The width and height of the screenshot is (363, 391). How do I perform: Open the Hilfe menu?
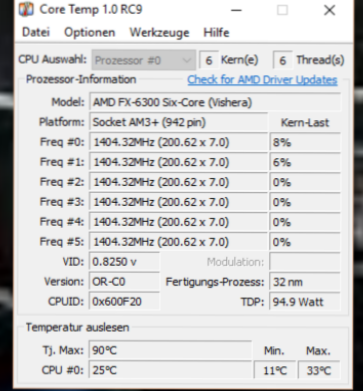tap(216, 32)
